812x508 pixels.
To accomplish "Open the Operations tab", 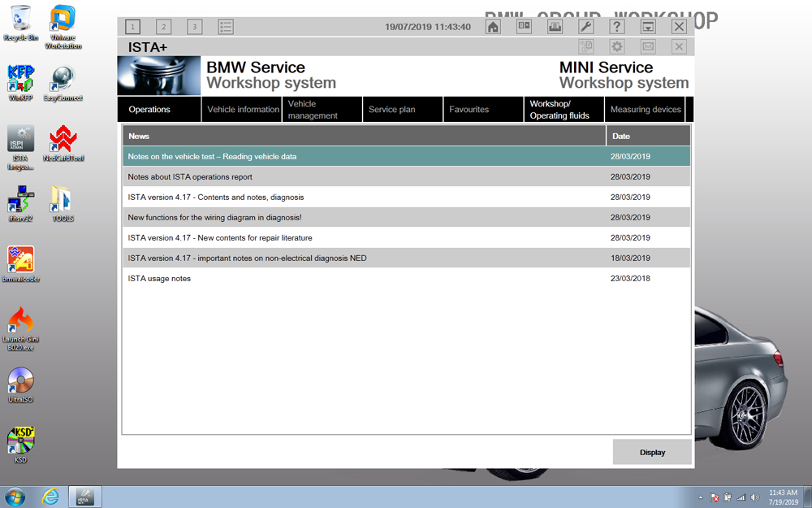I will pyautogui.click(x=159, y=110).
